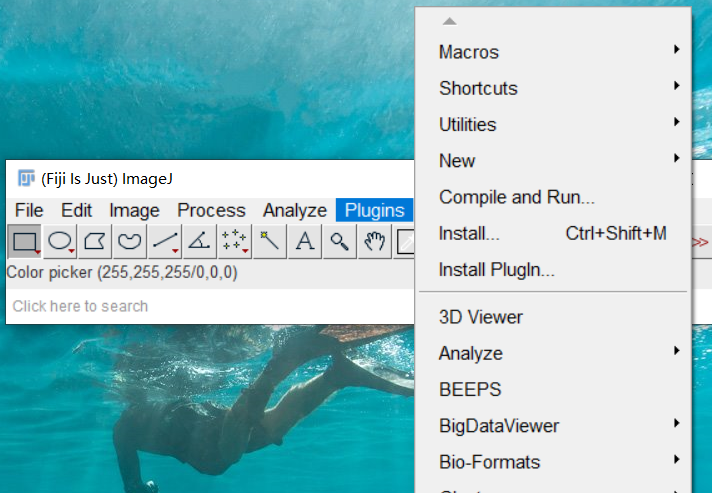The image size is (712, 493).
Task: Click the ImageJ window title icon
Action: point(26,178)
